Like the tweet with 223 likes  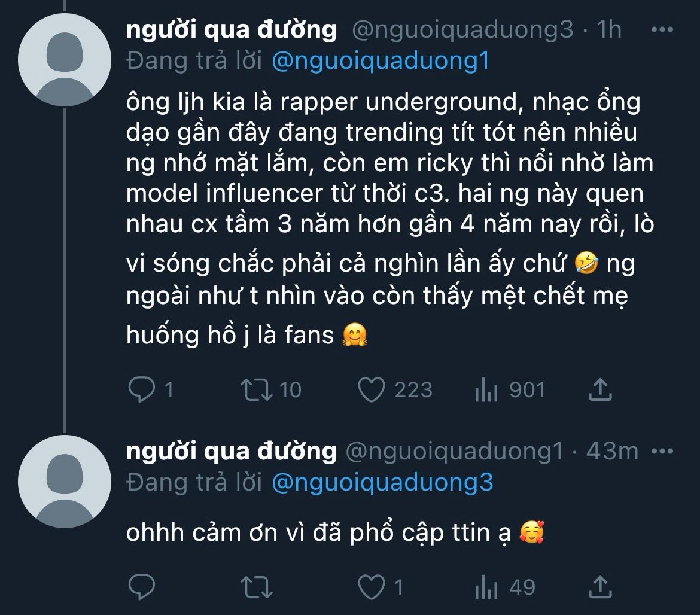[x=371, y=390]
